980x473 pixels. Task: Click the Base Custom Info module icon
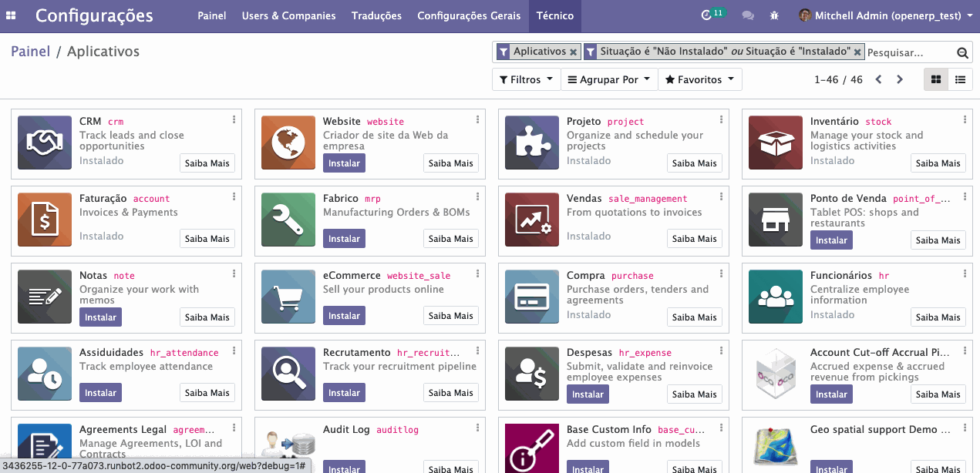(532, 448)
